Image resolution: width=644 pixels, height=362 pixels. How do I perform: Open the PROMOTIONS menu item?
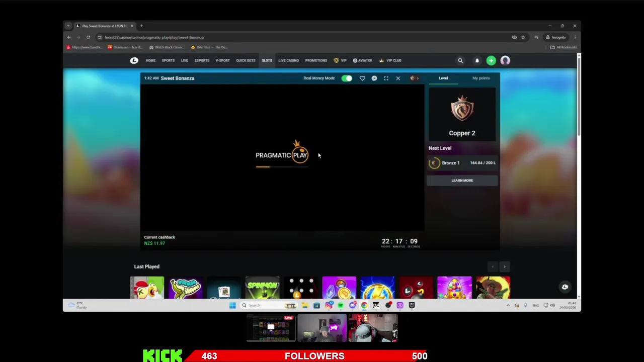click(316, 60)
